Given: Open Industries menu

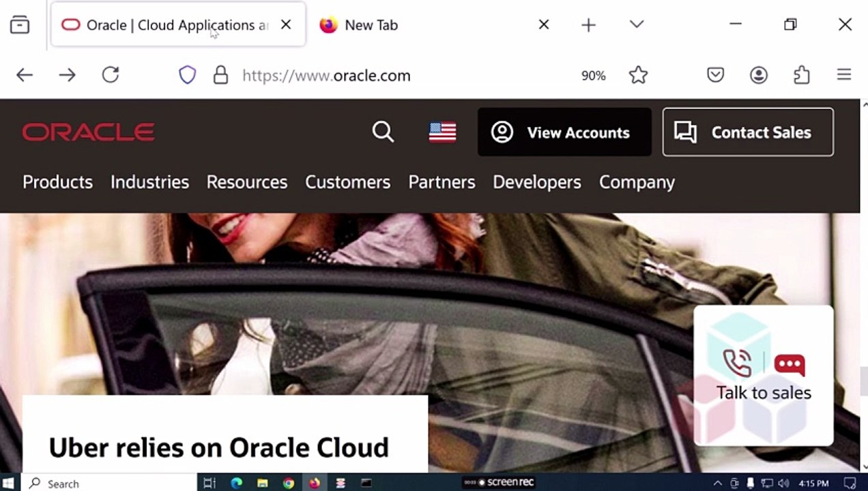Looking at the screenshot, I should click(149, 182).
